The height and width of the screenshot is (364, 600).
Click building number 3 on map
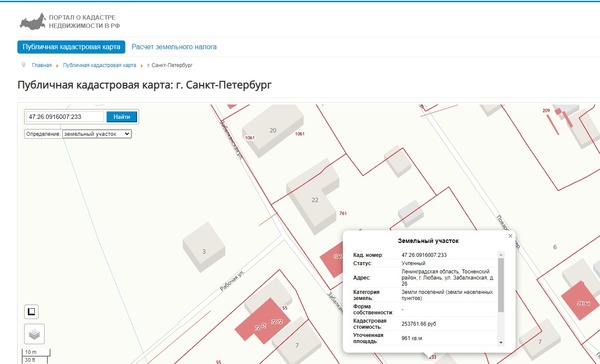pos(204,251)
